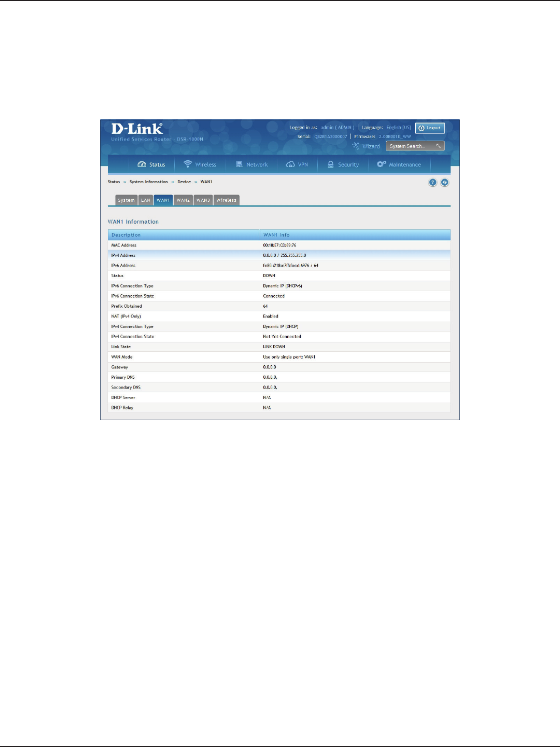The height and width of the screenshot is (747, 560).
Task: Click the Prefix Obtained row label
Action: [x=127, y=306]
